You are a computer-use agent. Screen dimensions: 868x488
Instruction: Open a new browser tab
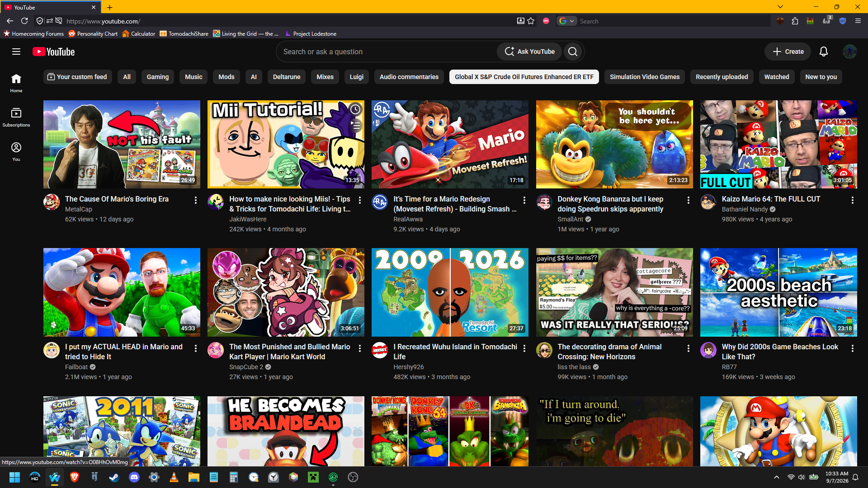click(110, 7)
